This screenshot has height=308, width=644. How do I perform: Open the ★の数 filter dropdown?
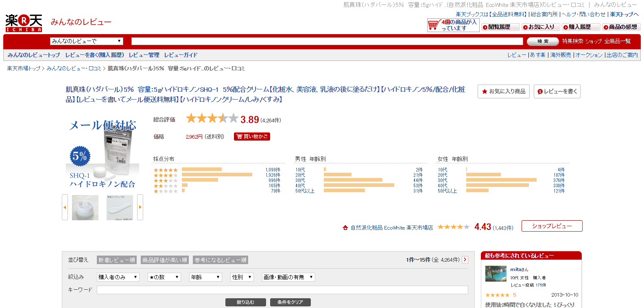click(164, 277)
